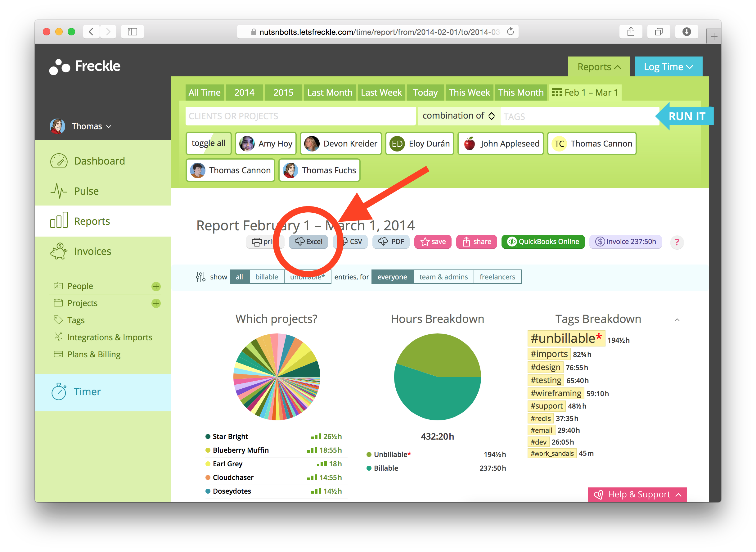Click the add project plus icon

click(156, 303)
